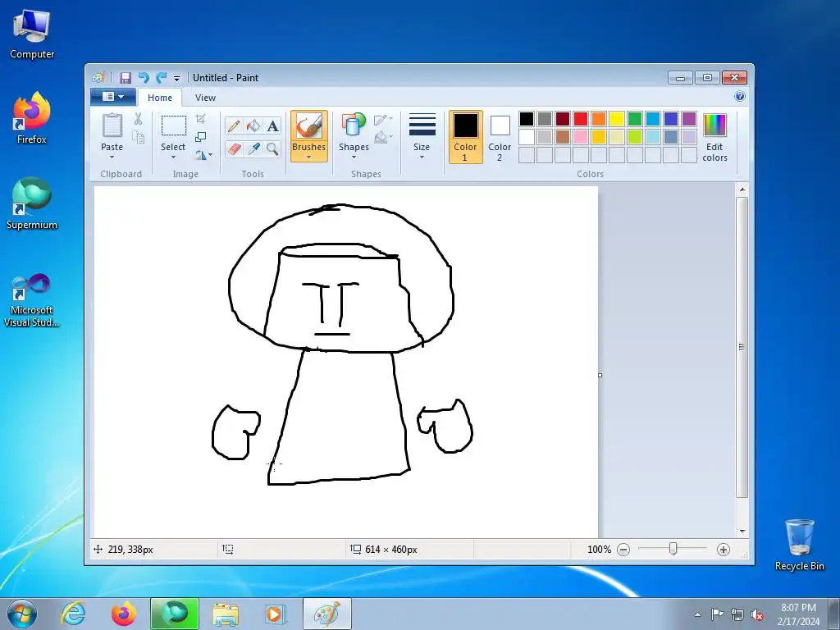This screenshot has width=840, height=630.
Task: Pick the red color swatch
Action: 581,118
